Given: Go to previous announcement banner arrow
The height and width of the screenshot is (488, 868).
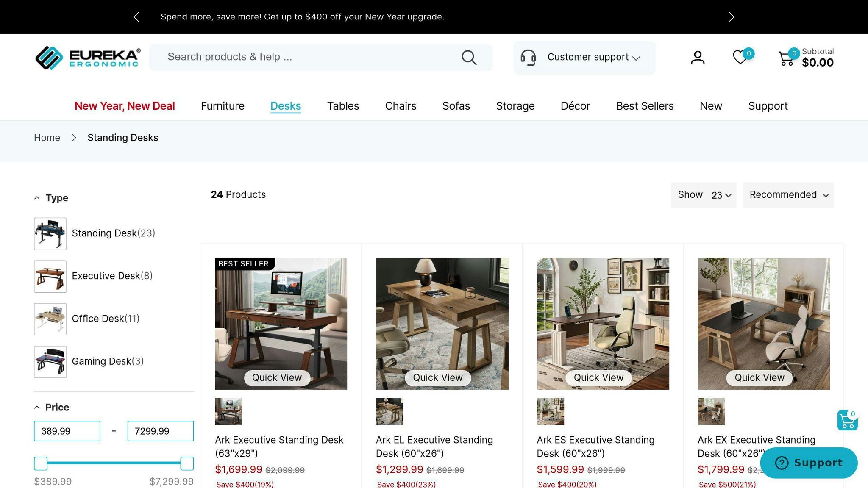Looking at the screenshot, I should [x=136, y=17].
